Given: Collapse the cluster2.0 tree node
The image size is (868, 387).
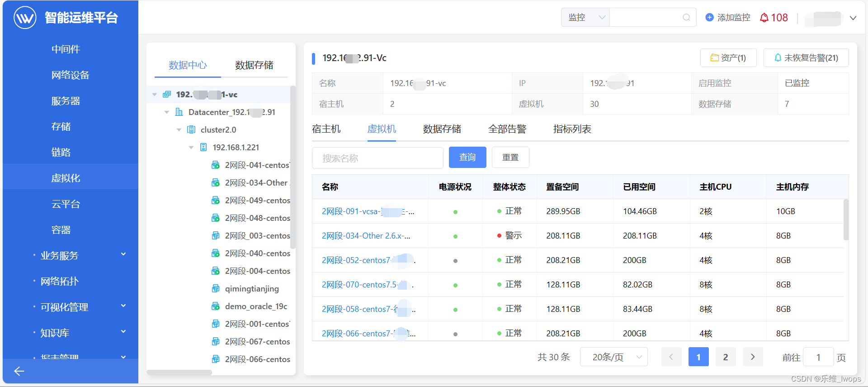Looking at the screenshot, I should pyautogui.click(x=179, y=130).
